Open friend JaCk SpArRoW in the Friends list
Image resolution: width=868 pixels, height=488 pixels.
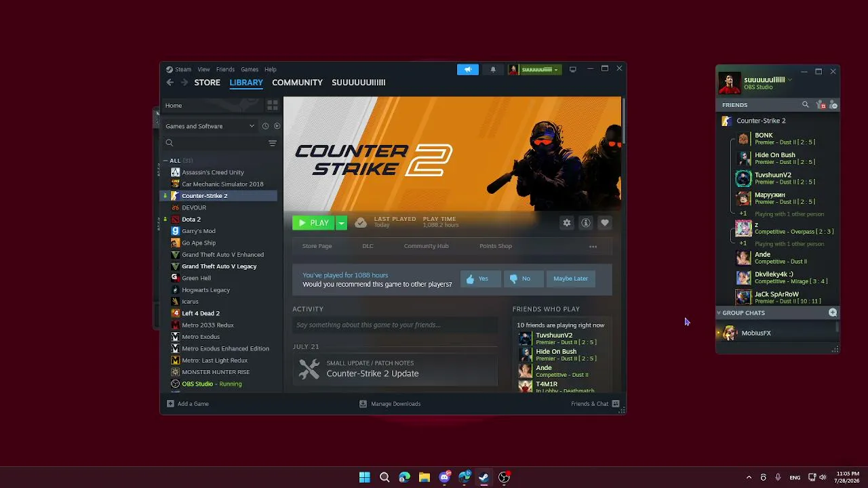[787, 298]
